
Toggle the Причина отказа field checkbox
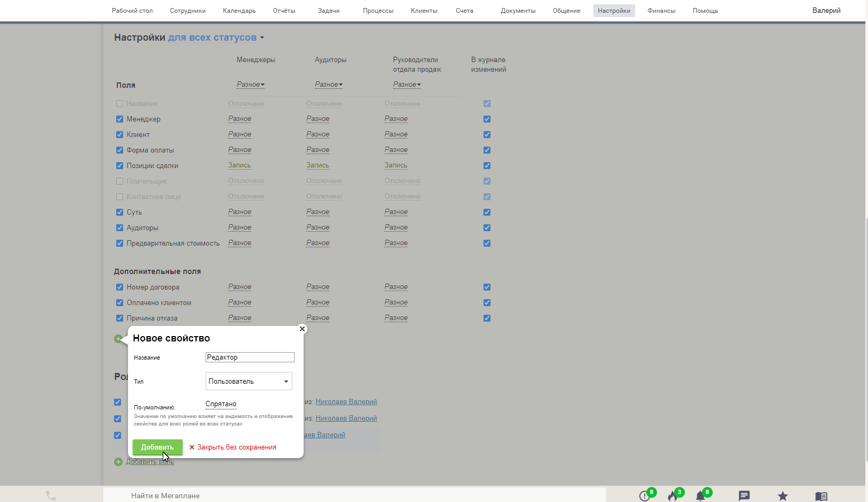(x=119, y=318)
